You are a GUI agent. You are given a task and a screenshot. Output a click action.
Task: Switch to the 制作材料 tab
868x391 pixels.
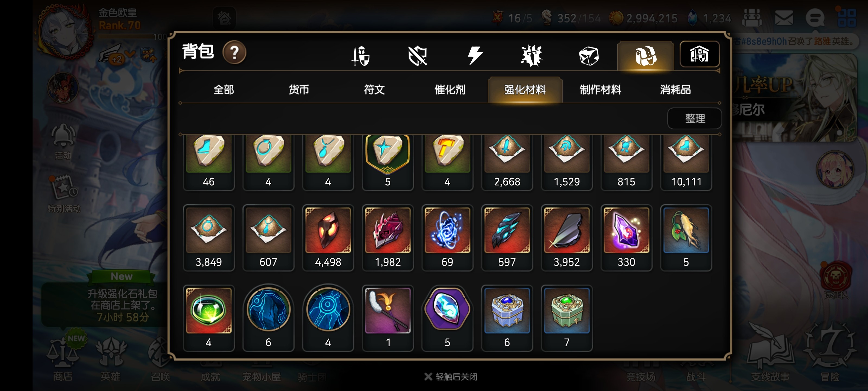(x=600, y=90)
